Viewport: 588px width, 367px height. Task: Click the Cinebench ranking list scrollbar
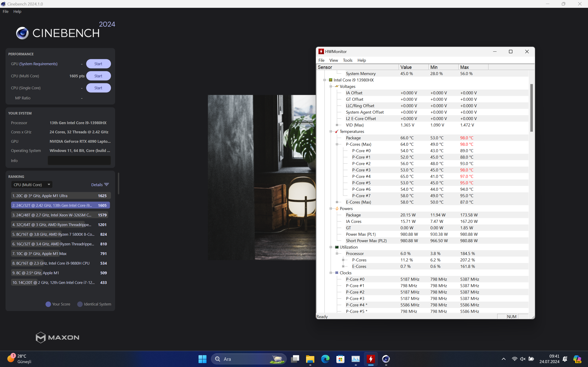click(x=119, y=184)
